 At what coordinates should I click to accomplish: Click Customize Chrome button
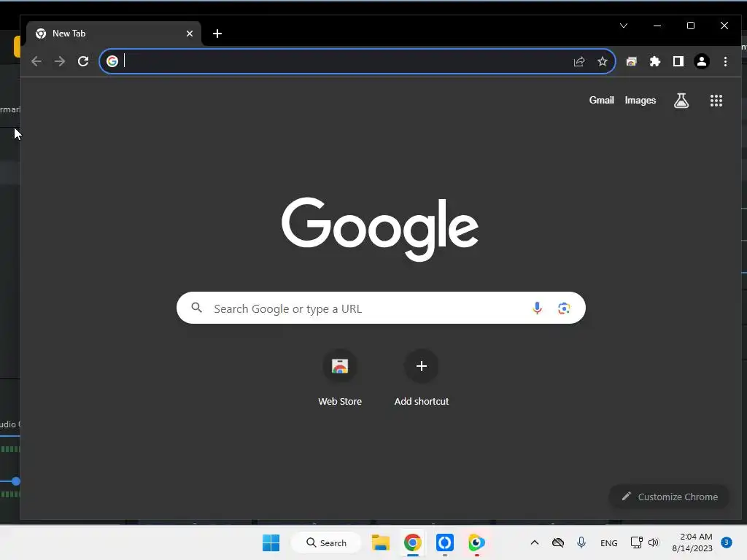coord(670,497)
